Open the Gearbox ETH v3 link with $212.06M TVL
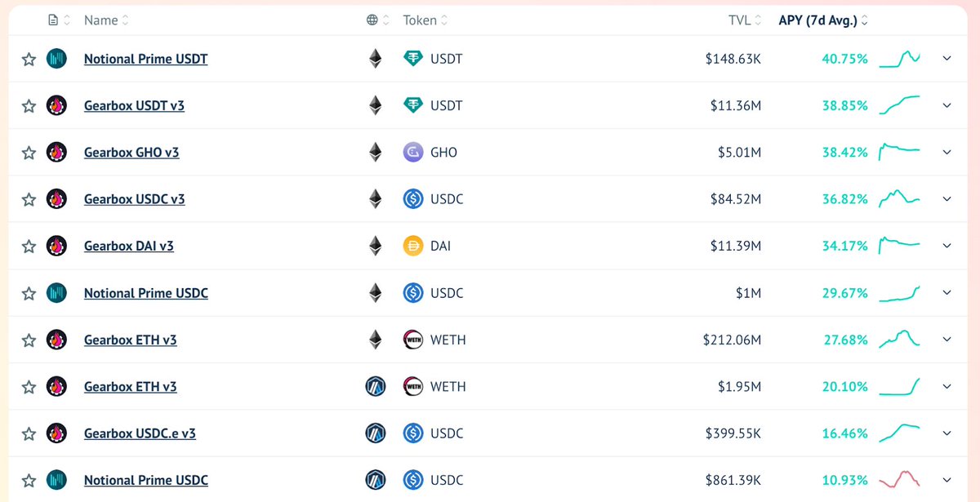 click(x=131, y=340)
